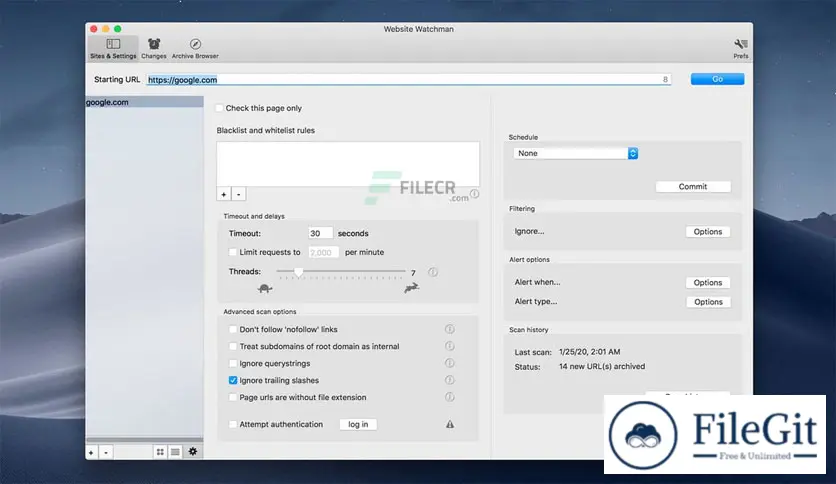Click the last scan date '1/25/20, 2:01 AM'
Image resolution: width=836 pixels, height=484 pixels.
click(x=589, y=352)
